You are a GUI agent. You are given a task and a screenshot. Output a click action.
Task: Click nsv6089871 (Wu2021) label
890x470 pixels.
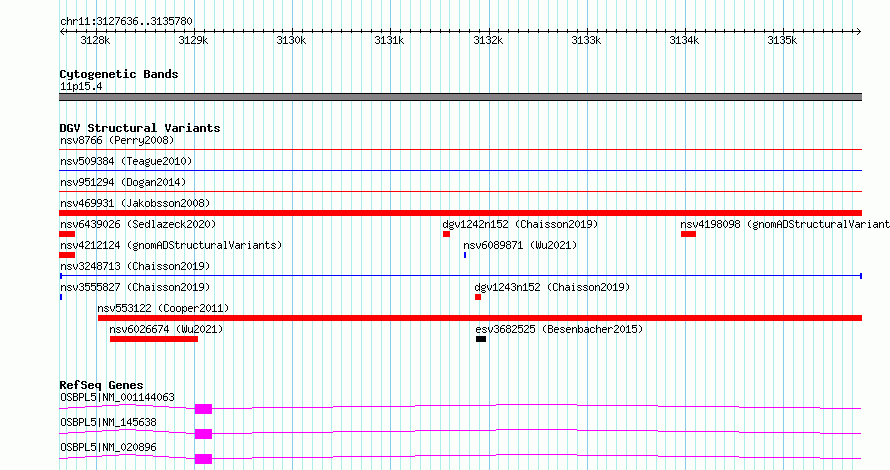[520, 245]
